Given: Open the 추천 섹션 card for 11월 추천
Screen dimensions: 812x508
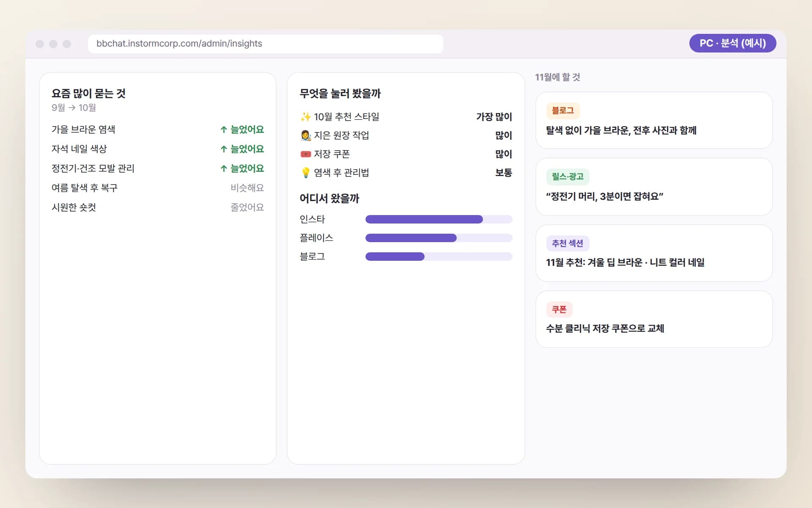Looking at the screenshot, I should (654, 253).
